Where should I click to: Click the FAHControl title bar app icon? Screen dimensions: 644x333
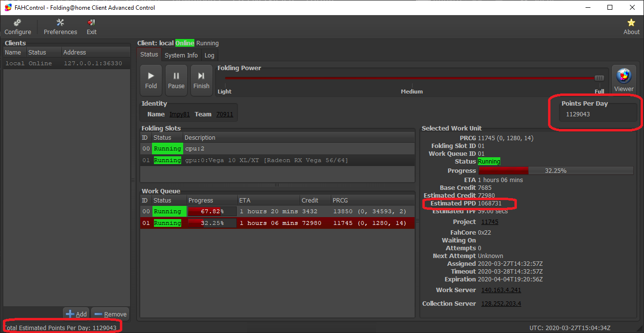click(8, 7)
